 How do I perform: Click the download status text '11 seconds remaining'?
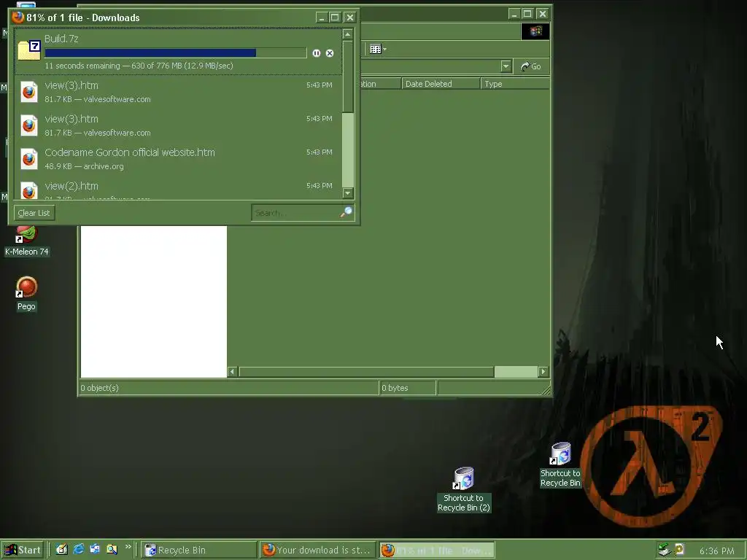tap(82, 66)
